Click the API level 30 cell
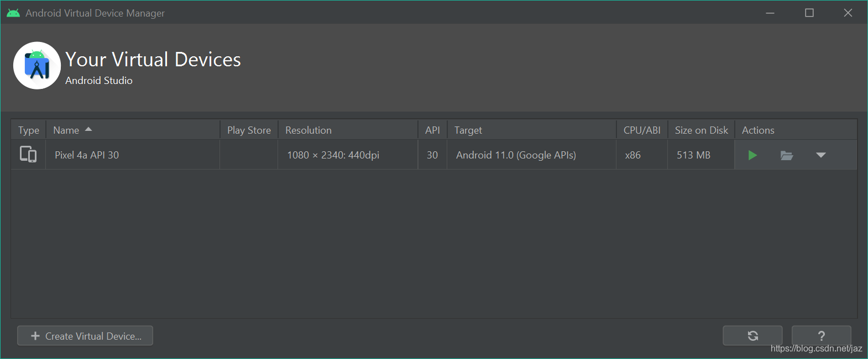This screenshot has width=868, height=359. point(432,155)
